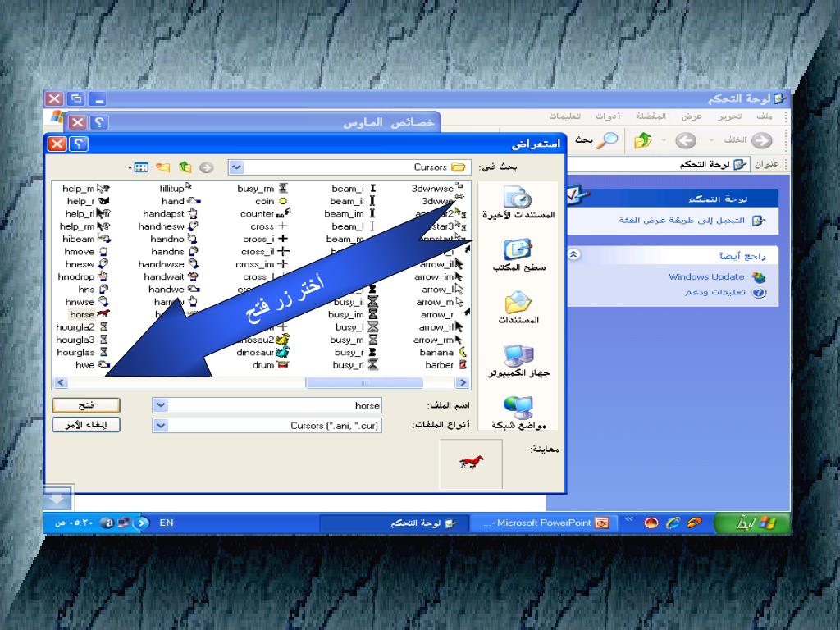Launch Internet Explorer from quick launch

pyautogui.click(x=673, y=523)
